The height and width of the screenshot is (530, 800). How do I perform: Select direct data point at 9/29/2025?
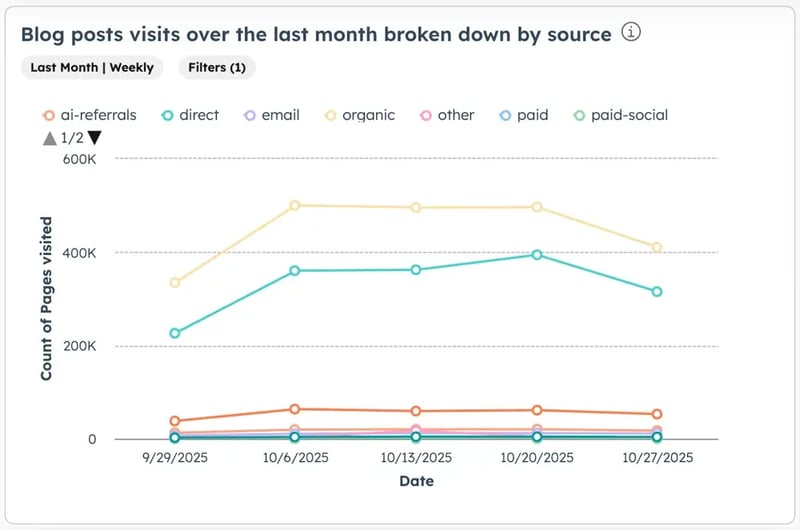tap(174, 333)
